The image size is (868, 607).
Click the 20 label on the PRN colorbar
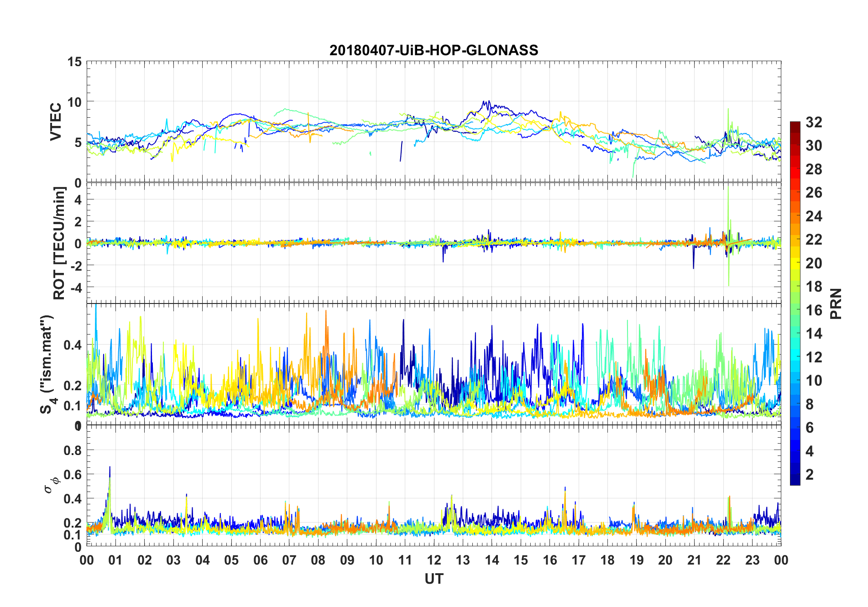coord(814,263)
